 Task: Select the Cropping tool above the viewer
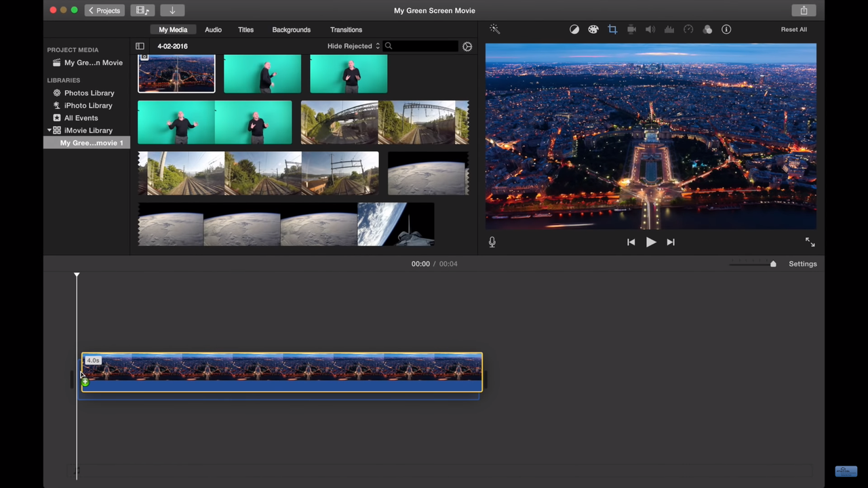click(612, 29)
